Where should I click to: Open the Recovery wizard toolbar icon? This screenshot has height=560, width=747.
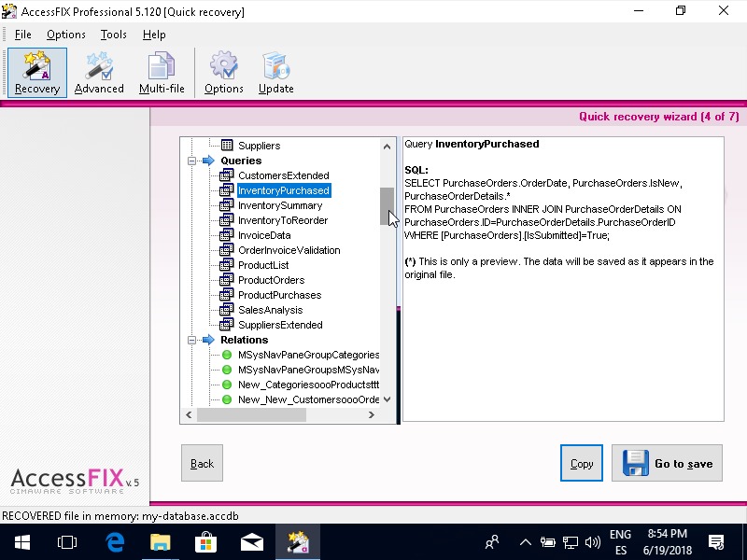tap(37, 73)
